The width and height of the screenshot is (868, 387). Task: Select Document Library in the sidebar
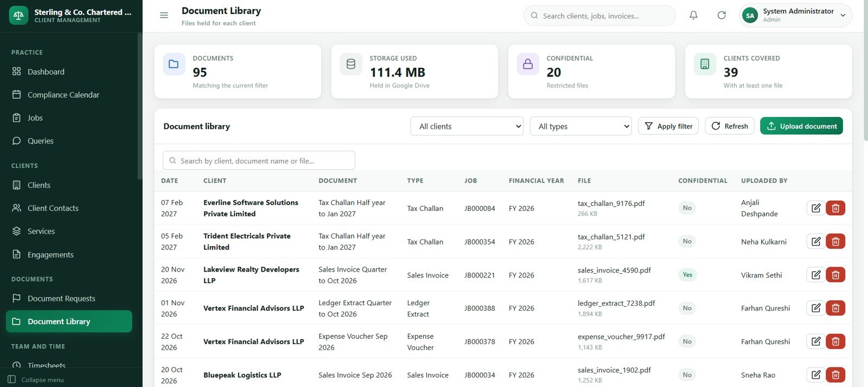pyautogui.click(x=69, y=321)
